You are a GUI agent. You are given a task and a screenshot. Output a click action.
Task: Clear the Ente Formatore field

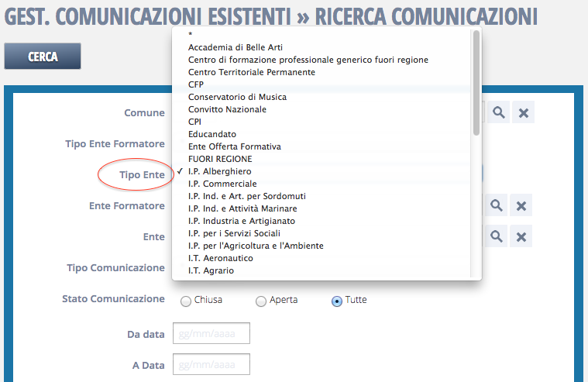point(521,205)
